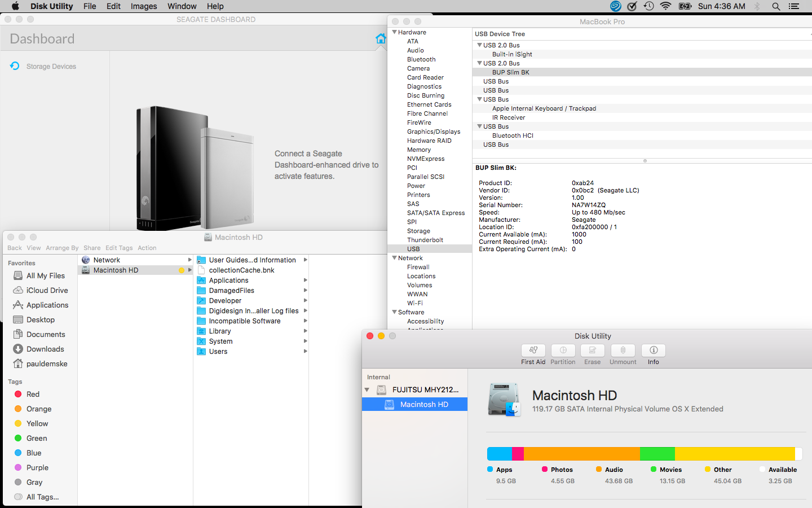
Task: Collapse the Network section in System Information sidebar
Action: (395, 258)
